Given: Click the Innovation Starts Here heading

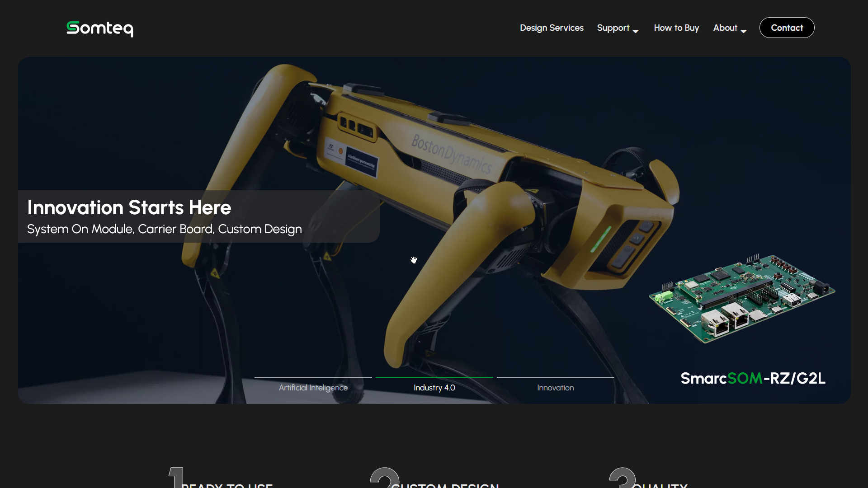Looking at the screenshot, I should [x=129, y=207].
